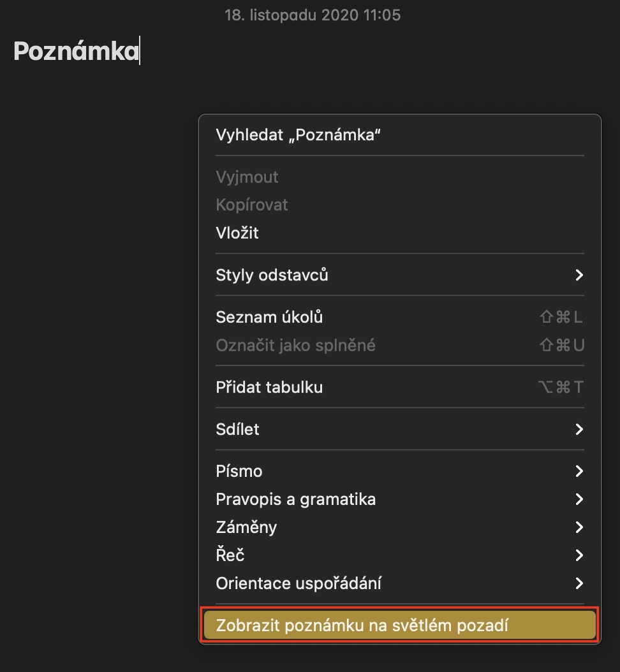Open the Záměny menu item
This screenshot has width=620, height=672.
[246, 527]
